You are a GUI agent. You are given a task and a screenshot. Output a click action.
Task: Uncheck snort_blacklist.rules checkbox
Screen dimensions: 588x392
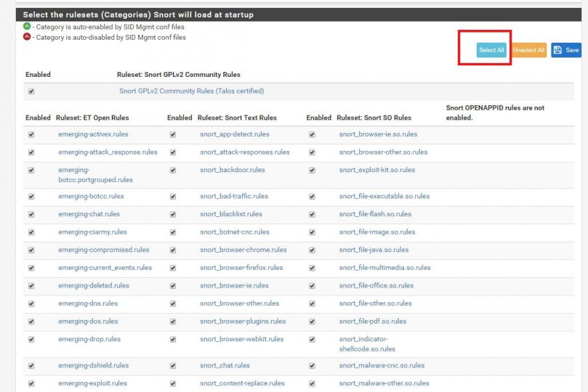pos(173,215)
